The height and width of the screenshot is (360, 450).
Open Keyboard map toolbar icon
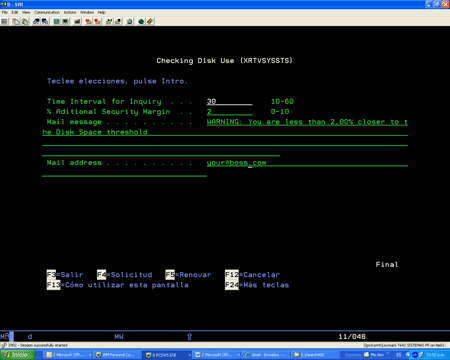[x=77, y=22]
